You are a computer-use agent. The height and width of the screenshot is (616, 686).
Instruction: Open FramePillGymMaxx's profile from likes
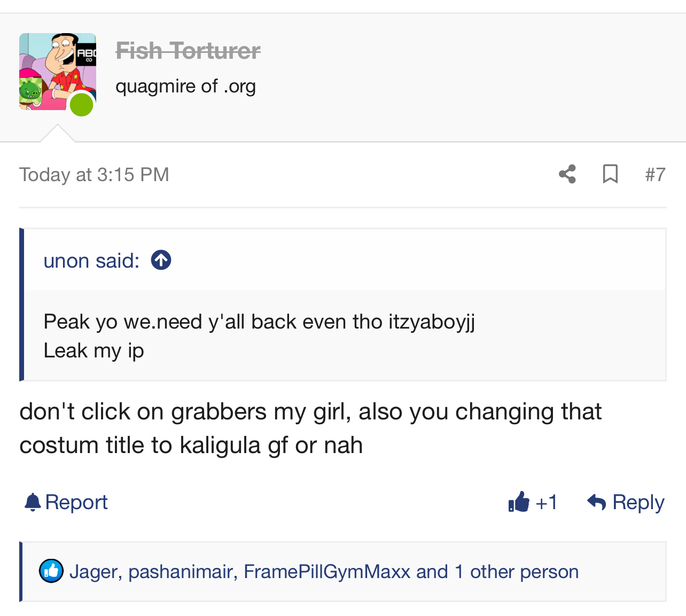(326, 572)
